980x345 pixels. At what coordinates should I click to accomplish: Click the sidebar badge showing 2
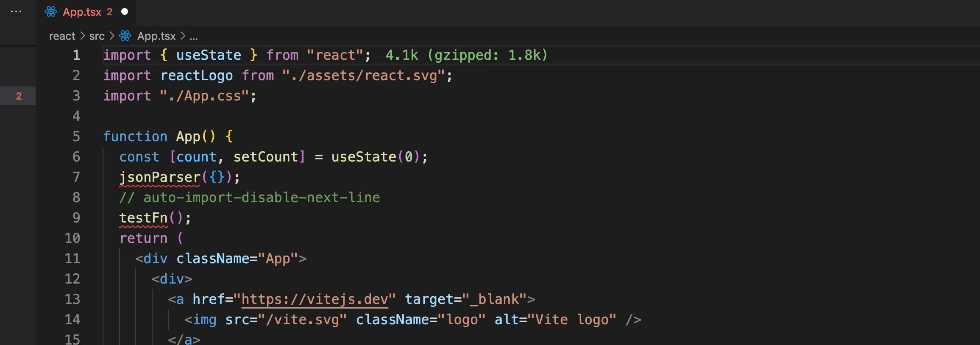click(x=19, y=96)
